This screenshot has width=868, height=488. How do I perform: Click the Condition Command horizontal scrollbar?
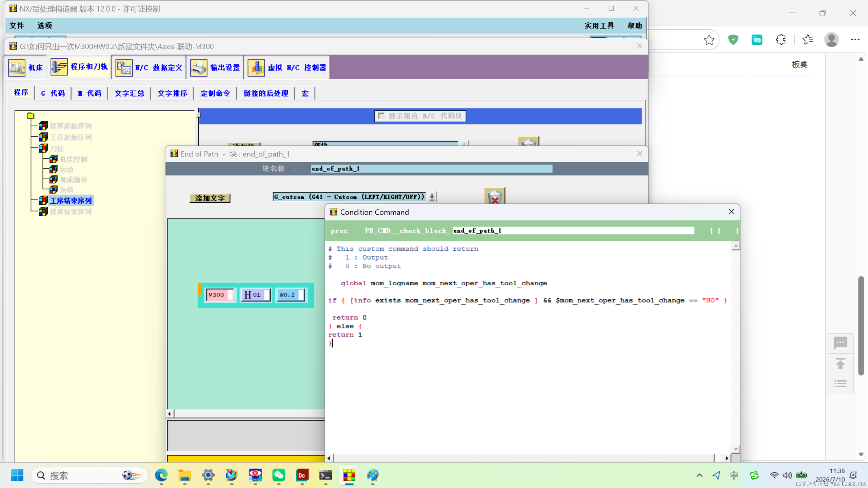[524, 458]
